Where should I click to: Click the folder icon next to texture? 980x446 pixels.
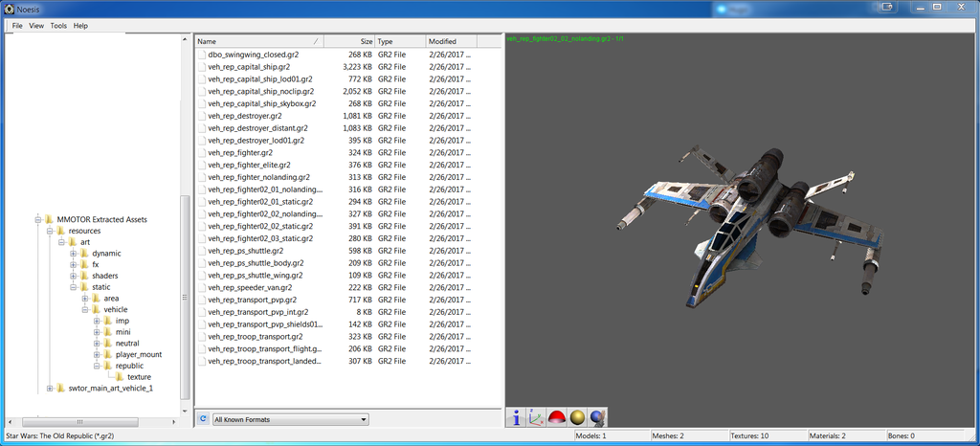[119, 377]
